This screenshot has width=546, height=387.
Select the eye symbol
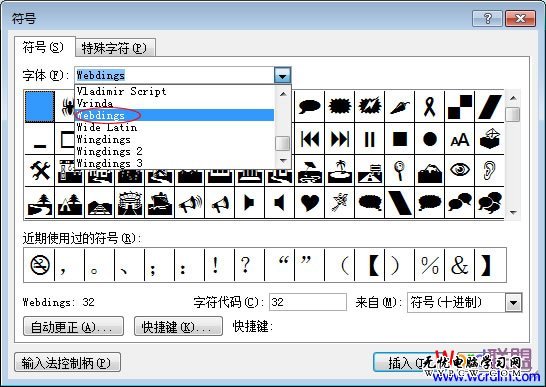(x=460, y=171)
